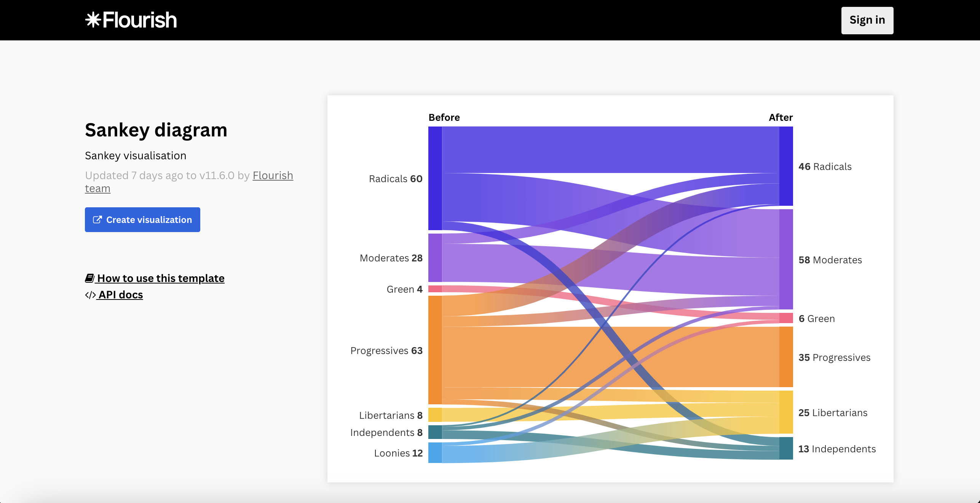Click the Progressives-to-Progressives orange flow band
Viewport: 980px width, 503px height.
click(x=611, y=357)
